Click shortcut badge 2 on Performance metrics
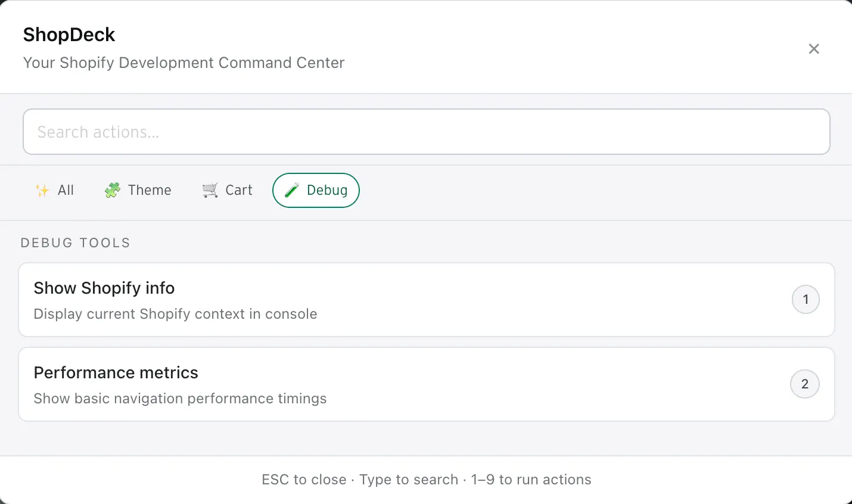The image size is (852, 504). pyautogui.click(x=805, y=384)
